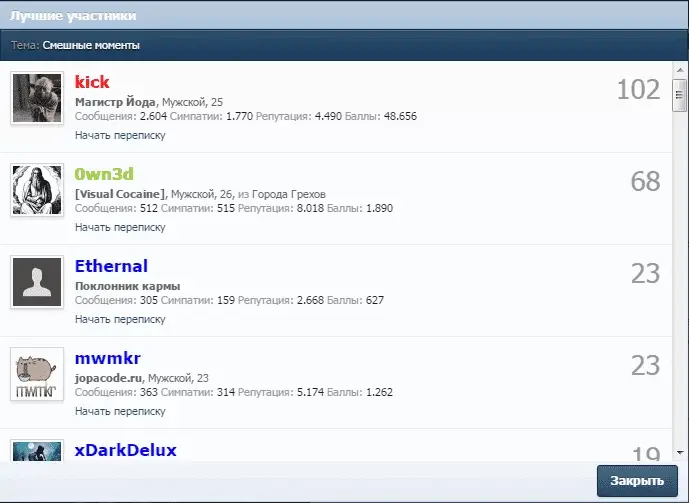689x503 pixels.
Task: Click kick's points value 48.656
Action: click(x=400, y=116)
